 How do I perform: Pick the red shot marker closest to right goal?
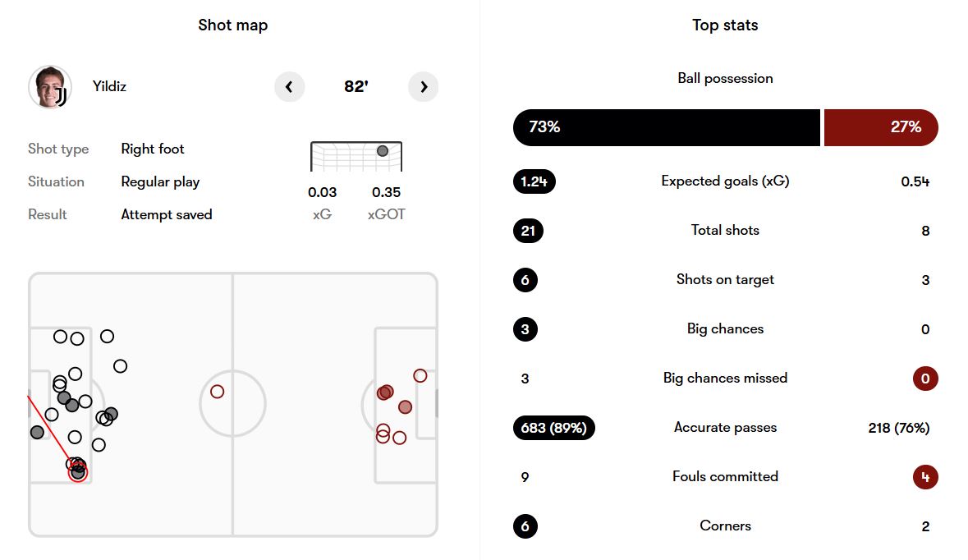(x=420, y=375)
